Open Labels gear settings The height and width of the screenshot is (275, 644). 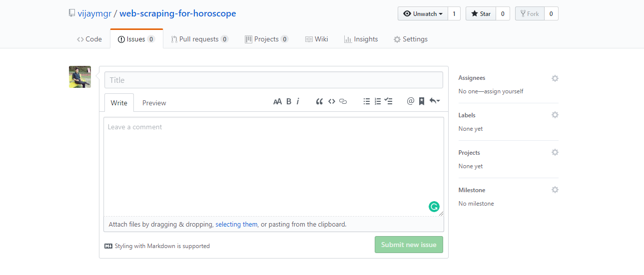point(555,115)
